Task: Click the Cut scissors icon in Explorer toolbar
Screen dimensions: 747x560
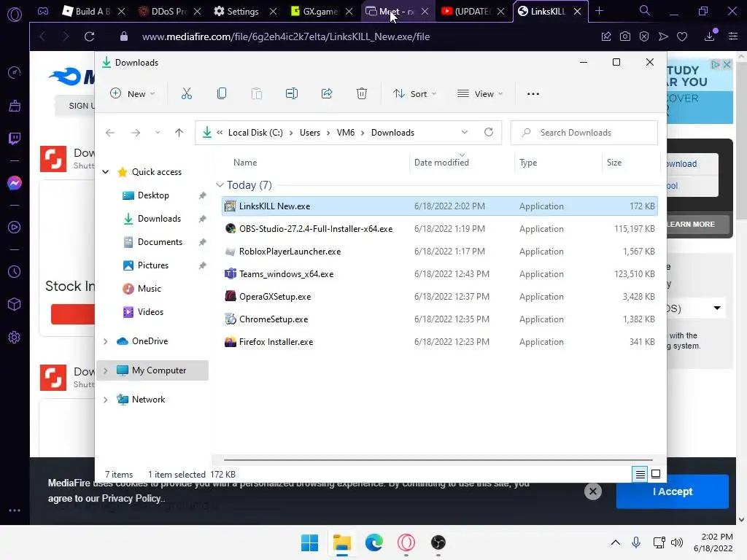Action: click(x=186, y=94)
